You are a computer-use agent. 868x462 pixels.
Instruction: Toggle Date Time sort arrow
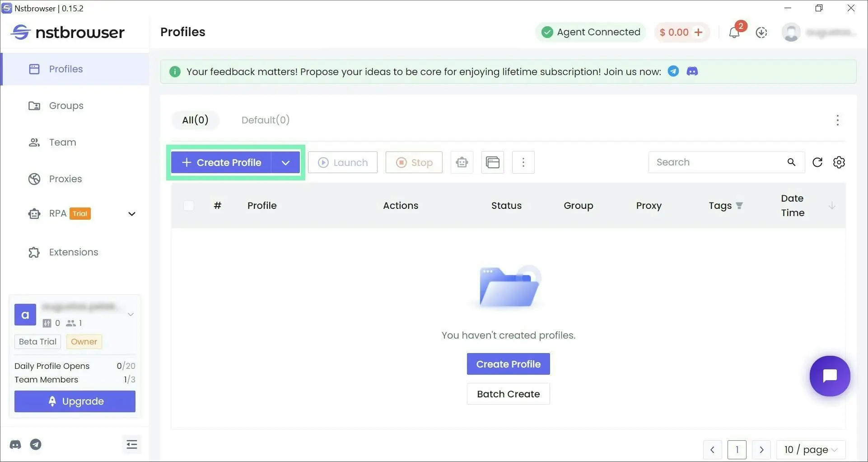coord(831,206)
